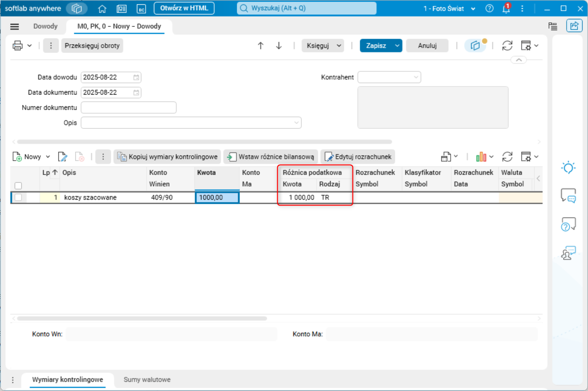The height and width of the screenshot is (391, 588).
Task: Expand the Zapisz dropdown arrow
Action: coord(398,46)
